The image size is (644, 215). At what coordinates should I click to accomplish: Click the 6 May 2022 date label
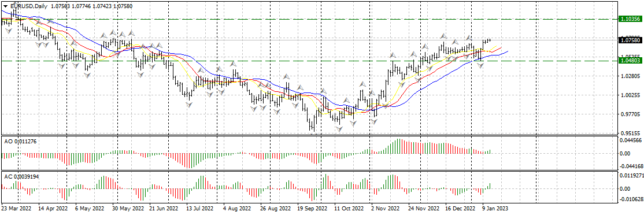coord(89,209)
